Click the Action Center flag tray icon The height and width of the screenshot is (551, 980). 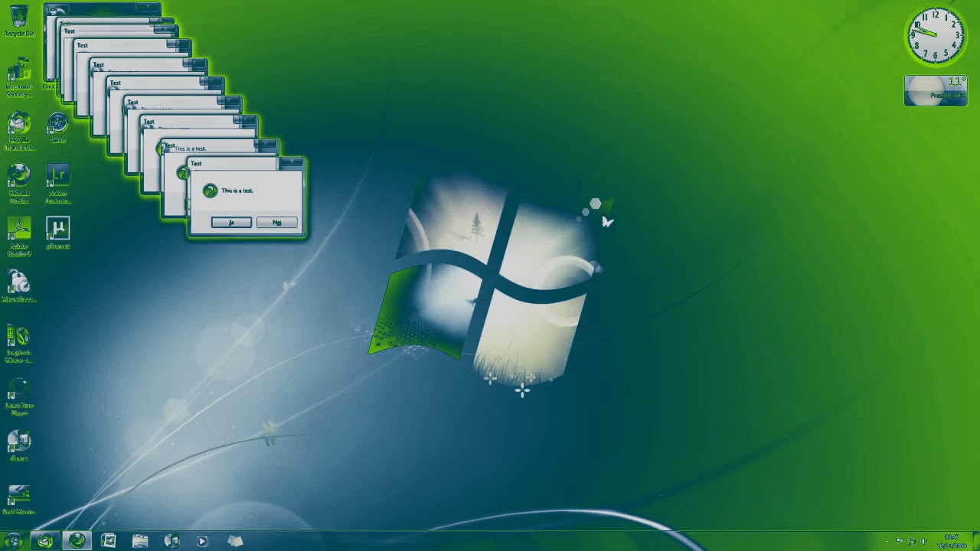(x=900, y=542)
